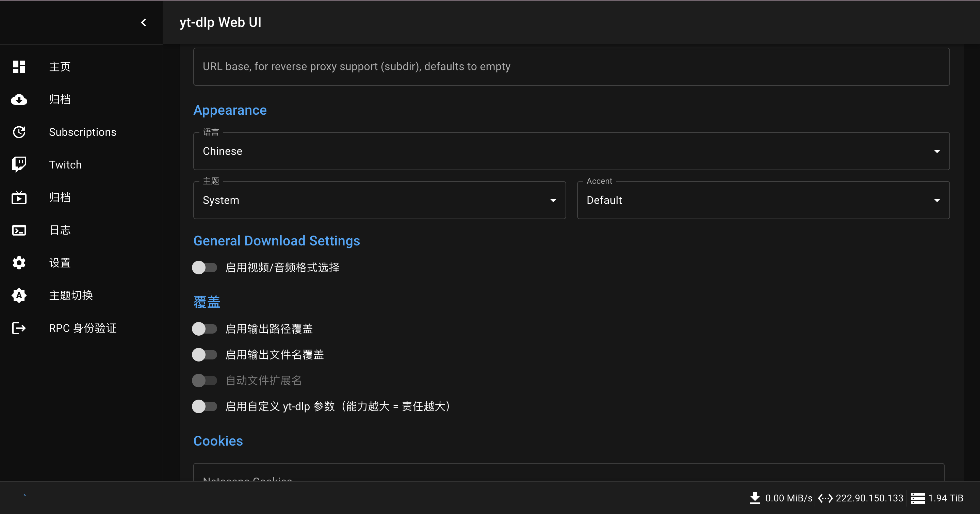980x514 pixels.
Task: Toggle 启用视频/音频格式选择 switch
Action: (x=204, y=268)
